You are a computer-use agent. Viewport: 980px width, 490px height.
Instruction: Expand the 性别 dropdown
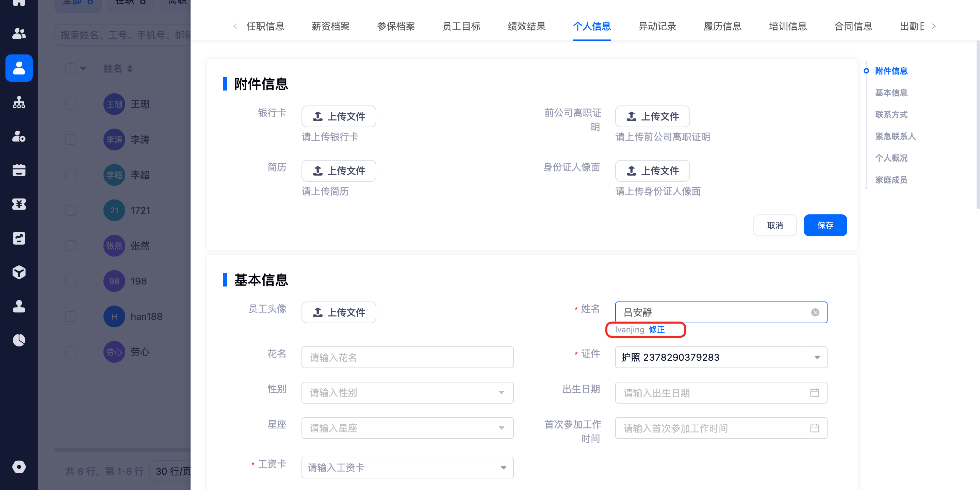point(407,393)
